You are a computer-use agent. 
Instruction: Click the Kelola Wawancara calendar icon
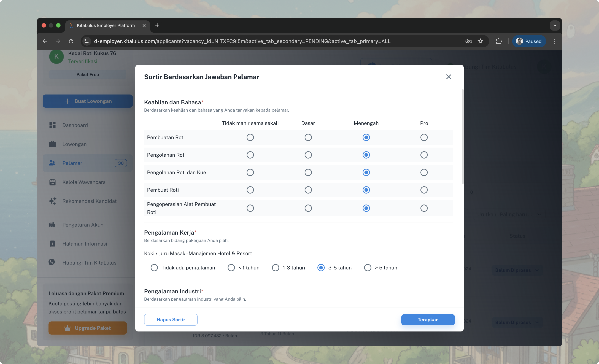click(52, 182)
